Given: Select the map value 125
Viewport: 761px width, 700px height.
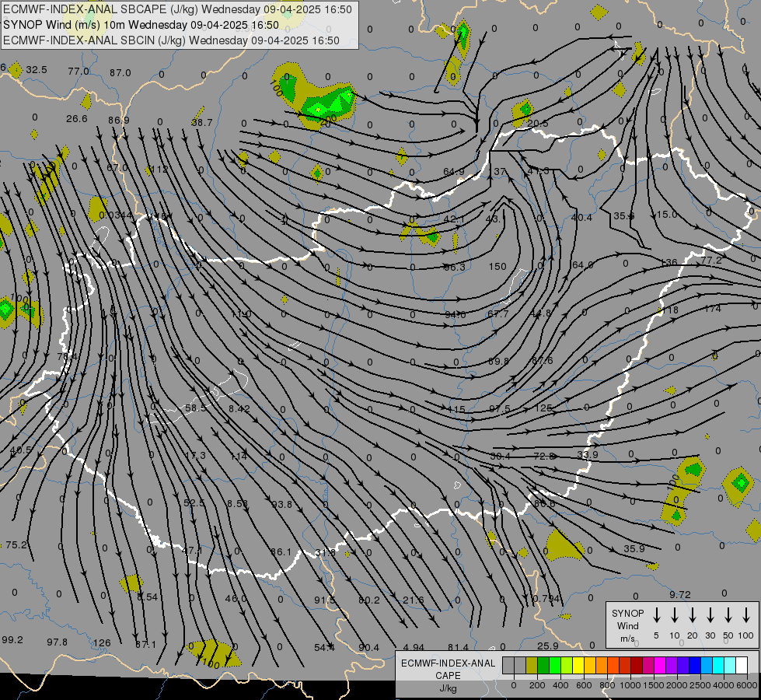Looking at the screenshot, I should (544, 408).
